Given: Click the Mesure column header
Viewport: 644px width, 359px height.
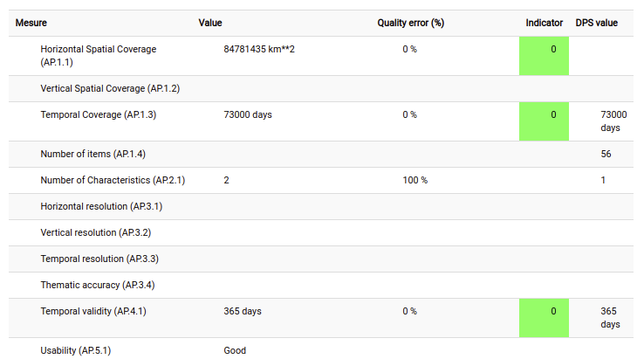Looking at the screenshot, I should pyautogui.click(x=31, y=23).
